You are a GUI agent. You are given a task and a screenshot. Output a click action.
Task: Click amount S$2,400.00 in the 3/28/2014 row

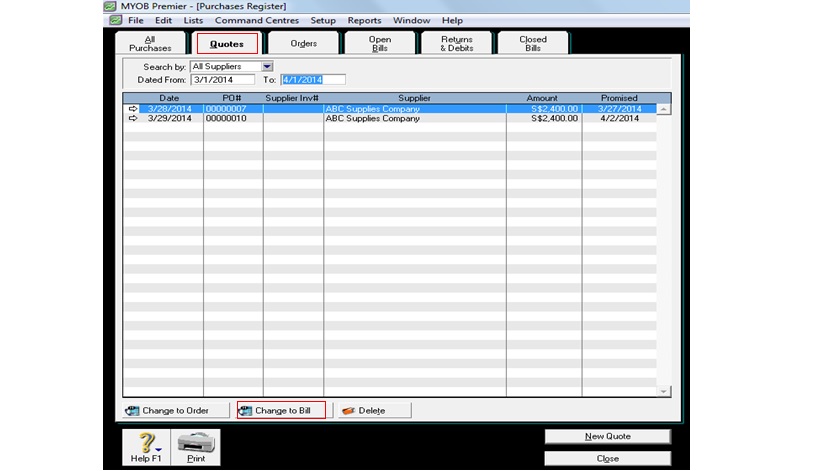click(554, 109)
